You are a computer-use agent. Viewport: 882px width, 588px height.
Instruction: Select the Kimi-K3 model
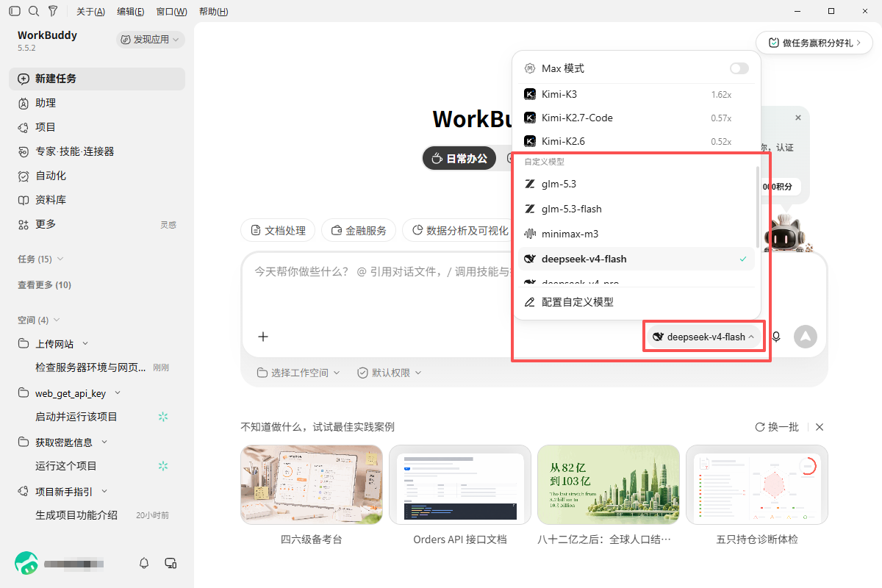tap(637, 94)
